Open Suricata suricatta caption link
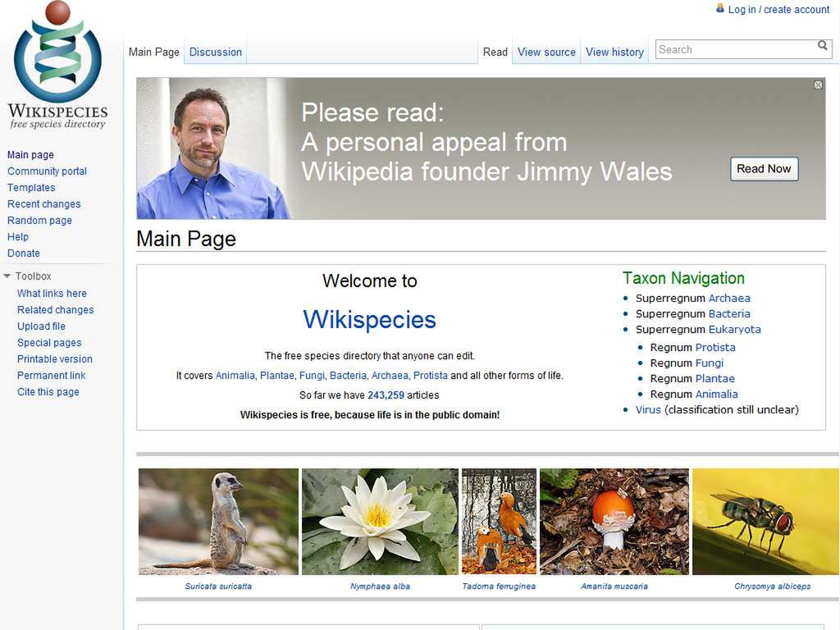840x630 pixels. point(218,587)
